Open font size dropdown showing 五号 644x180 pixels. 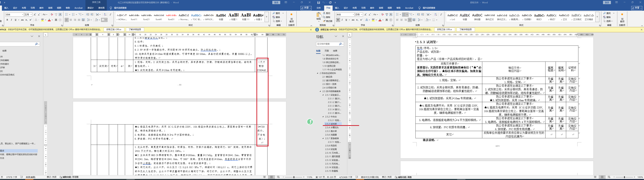(31, 14)
